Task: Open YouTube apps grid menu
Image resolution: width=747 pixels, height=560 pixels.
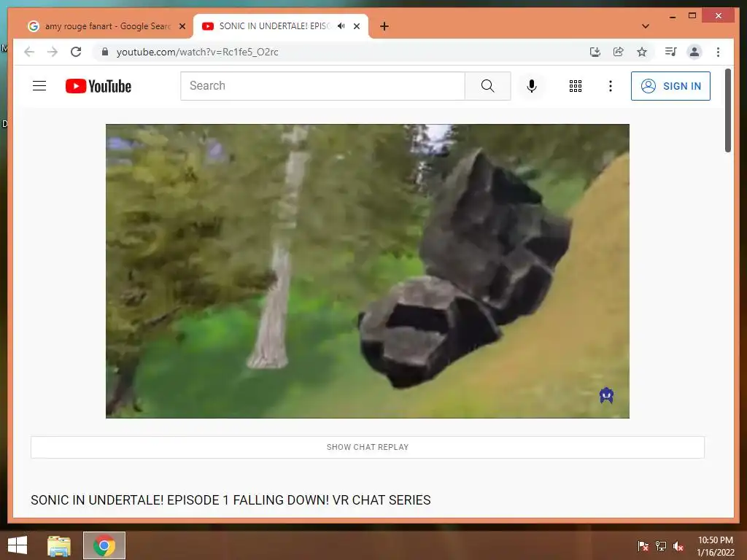Action: [x=575, y=86]
